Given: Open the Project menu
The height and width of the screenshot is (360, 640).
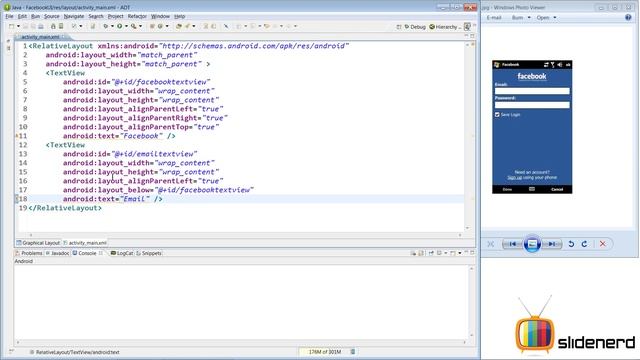Looking at the screenshot, I should point(116,16).
